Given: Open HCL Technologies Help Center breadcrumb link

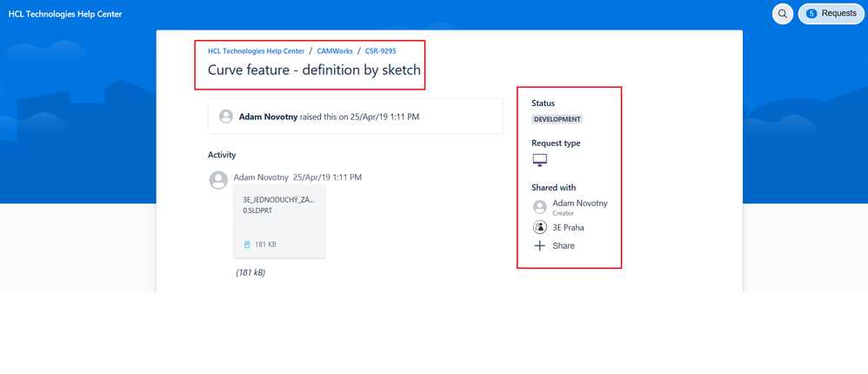Looking at the screenshot, I should [x=257, y=51].
